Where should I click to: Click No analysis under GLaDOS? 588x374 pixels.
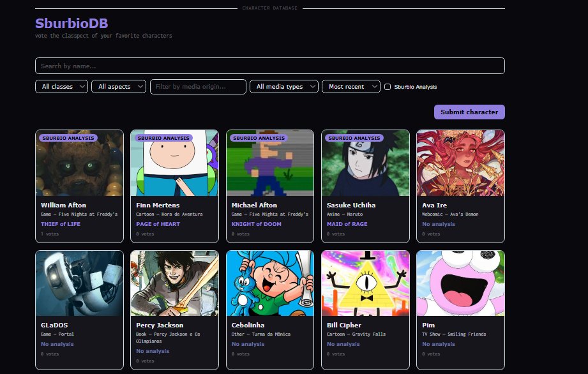click(57, 343)
